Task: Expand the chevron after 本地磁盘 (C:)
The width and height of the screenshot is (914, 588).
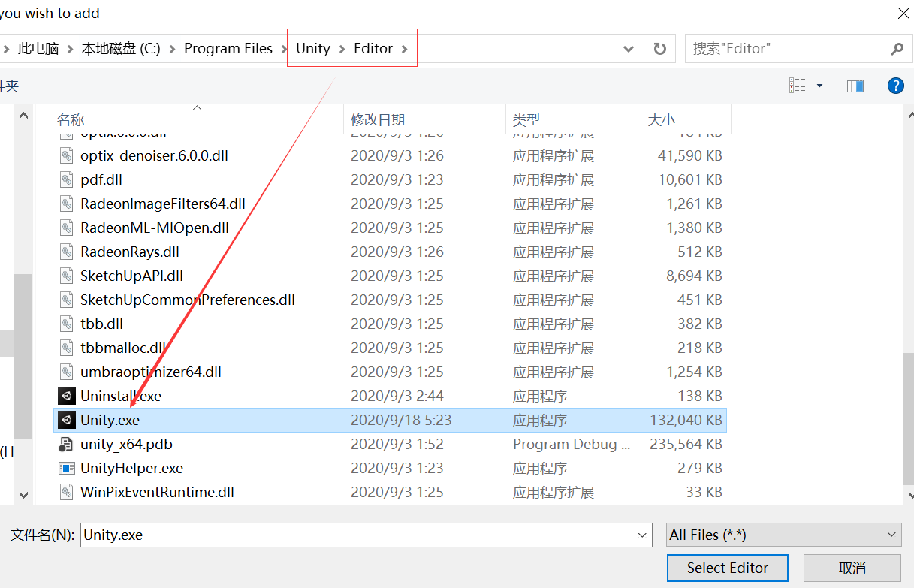Action: (172, 49)
